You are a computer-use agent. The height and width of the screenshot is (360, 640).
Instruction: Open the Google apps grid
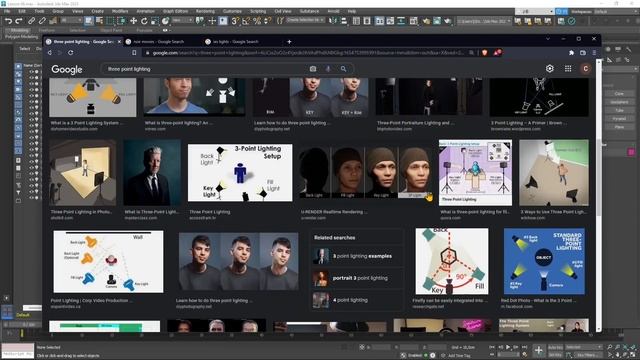click(x=568, y=69)
